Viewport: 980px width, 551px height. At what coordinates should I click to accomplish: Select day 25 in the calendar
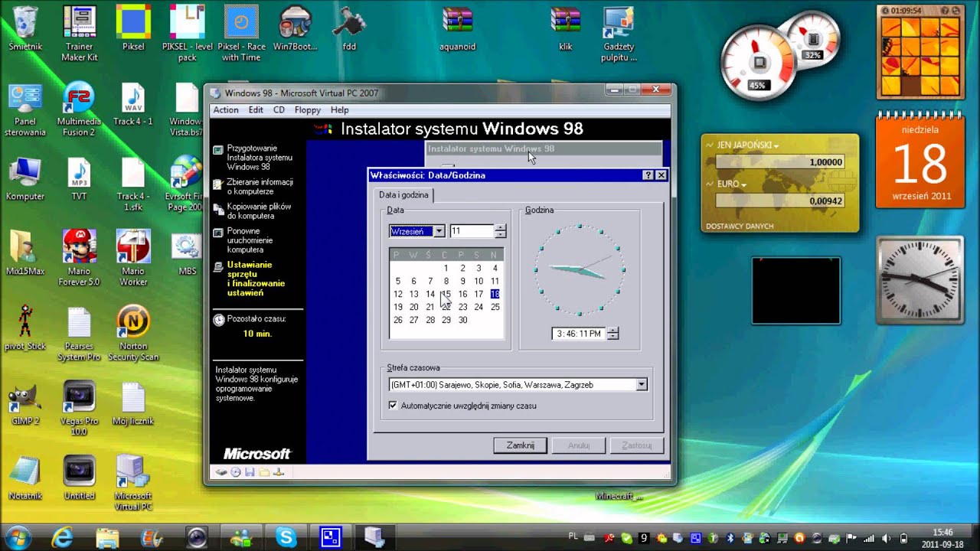point(495,307)
